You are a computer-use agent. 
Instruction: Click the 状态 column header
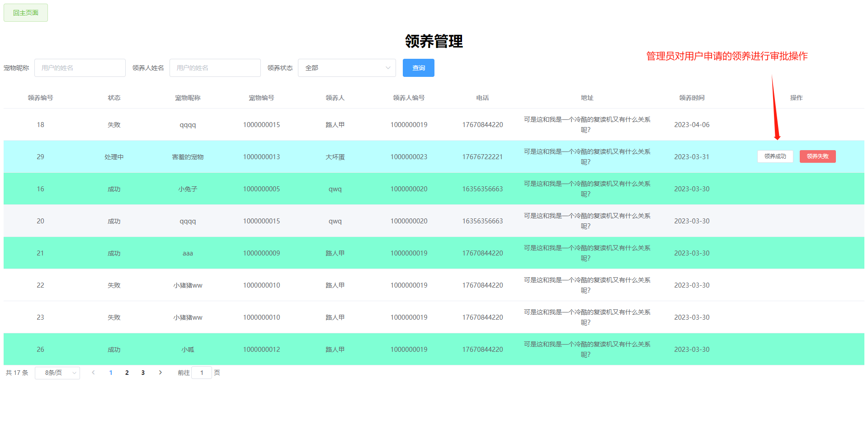[114, 98]
